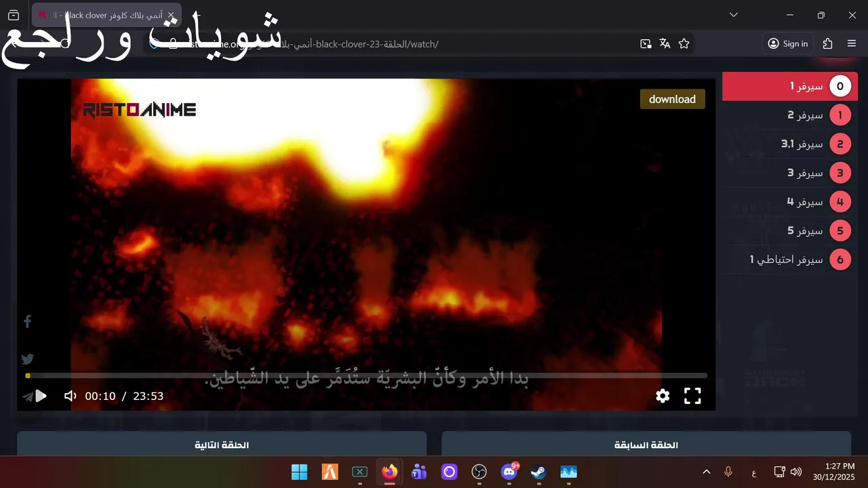Open Discord from taskbar
Image resolution: width=868 pixels, height=488 pixels.
click(509, 472)
